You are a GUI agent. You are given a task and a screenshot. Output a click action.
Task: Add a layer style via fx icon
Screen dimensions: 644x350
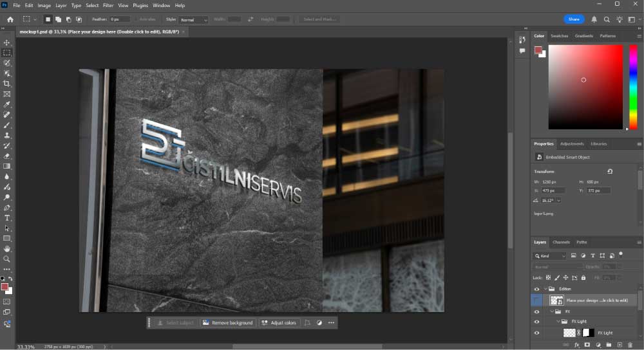577,345
